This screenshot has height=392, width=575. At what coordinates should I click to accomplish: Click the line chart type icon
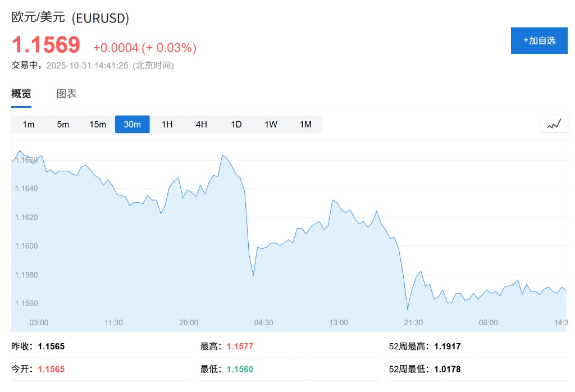pos(554,124)
